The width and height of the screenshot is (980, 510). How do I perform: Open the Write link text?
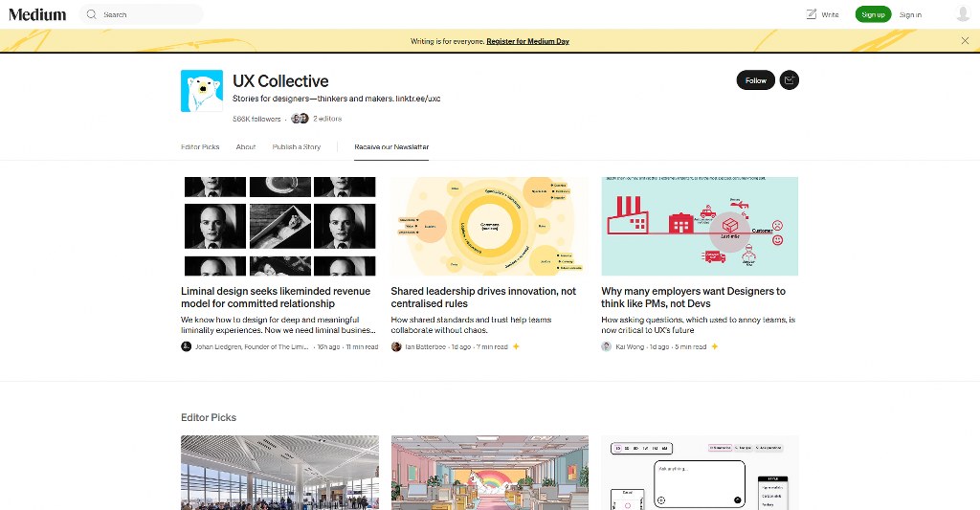[x=830, y=15]
